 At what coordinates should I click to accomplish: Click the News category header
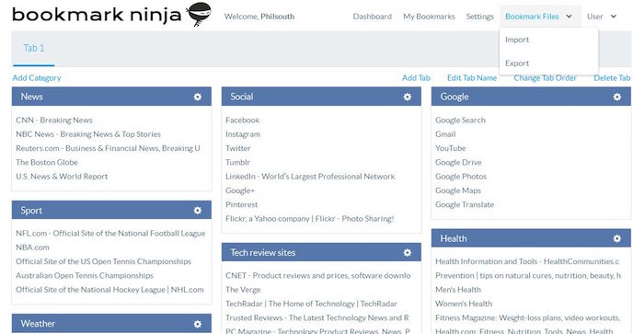click(111, 97)
